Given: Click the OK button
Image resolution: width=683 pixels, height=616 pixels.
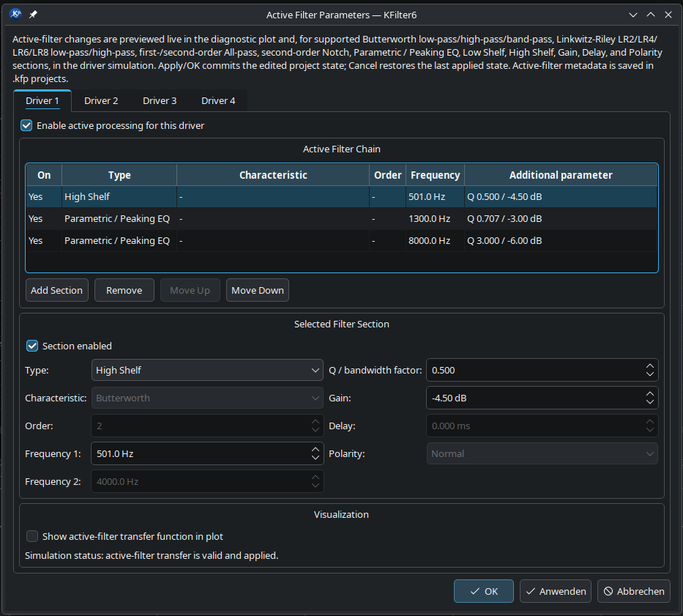Looking at the screenshot, I should click(x=483, y=591).
